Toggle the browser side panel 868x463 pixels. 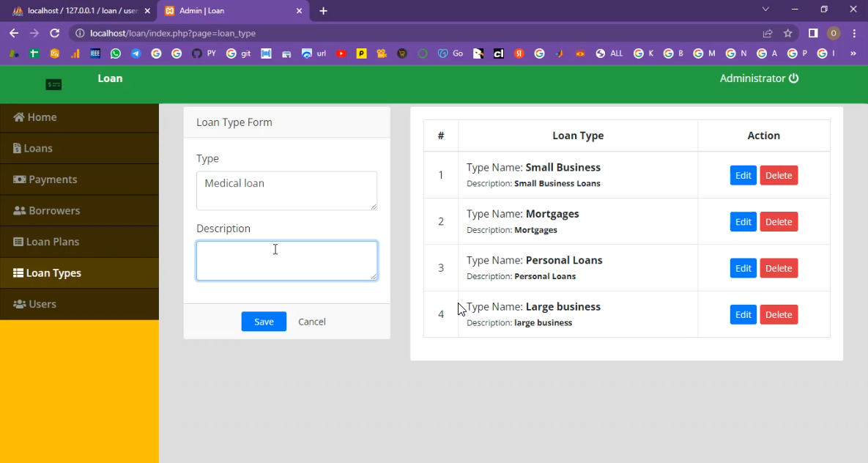click(x=813, y=33)
